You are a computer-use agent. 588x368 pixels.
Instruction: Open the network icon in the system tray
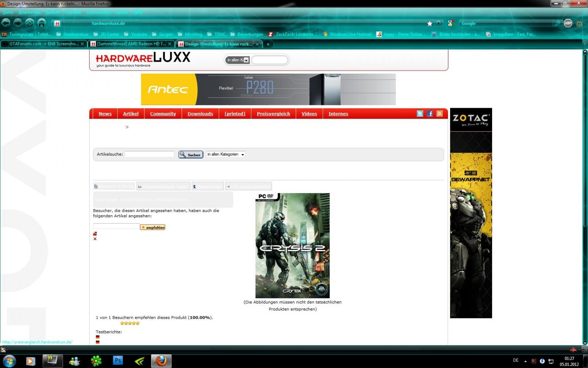(551, 361)
